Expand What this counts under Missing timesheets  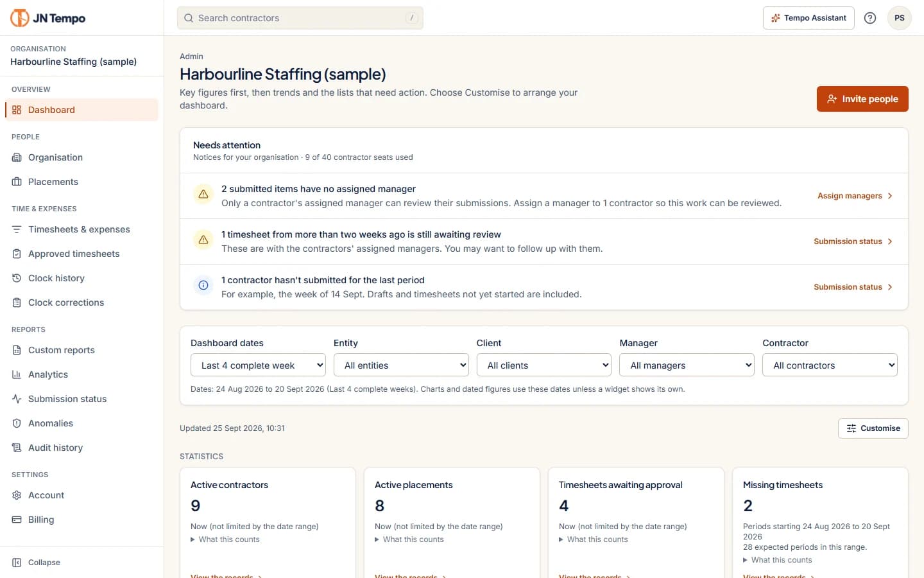click(778, 560)
